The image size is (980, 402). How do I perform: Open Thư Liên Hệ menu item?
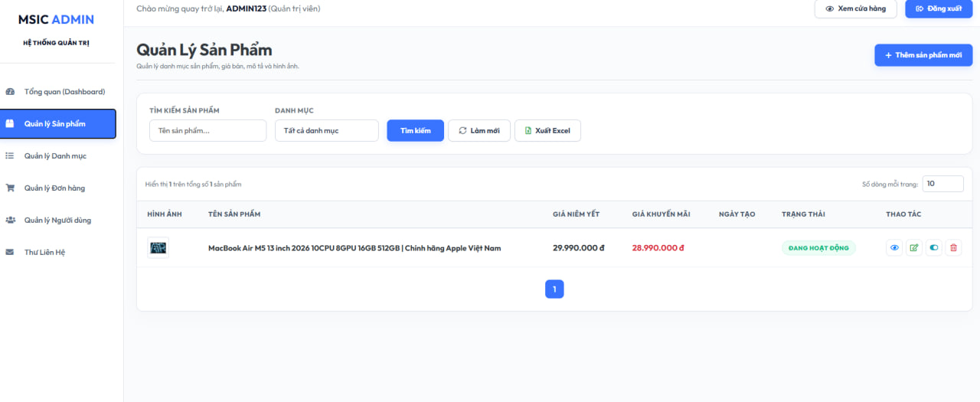point(58,252)
